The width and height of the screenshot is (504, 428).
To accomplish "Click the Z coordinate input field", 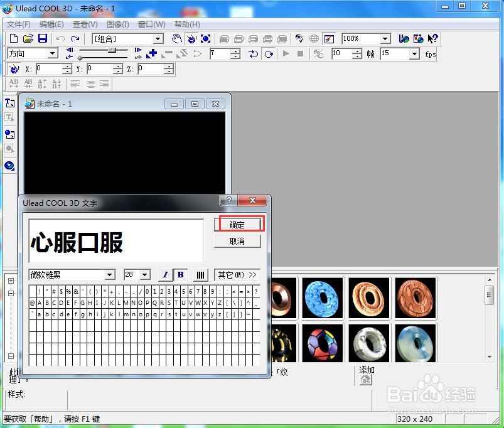I will [x=152, y=68].
